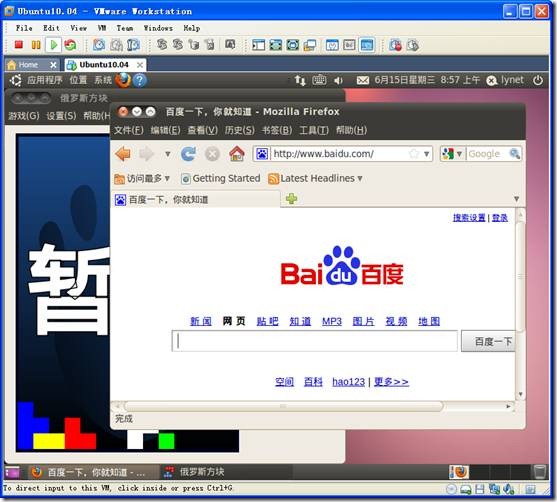Viewport: 557px width, 502px height.
Task: Select the 百度一下,你就知道 Firefox tab
Action: (x=195, y=199)
